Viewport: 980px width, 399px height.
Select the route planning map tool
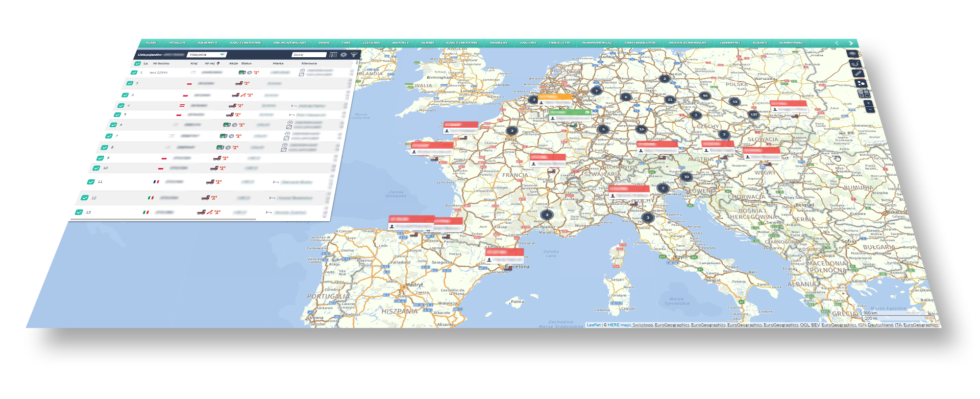tap(855, 64)
